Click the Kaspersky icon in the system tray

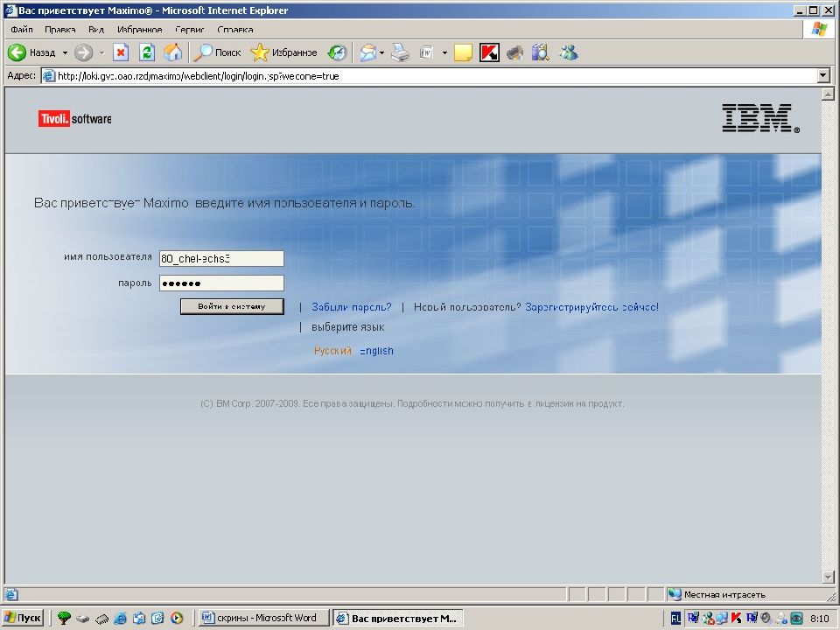coord(737,619)
